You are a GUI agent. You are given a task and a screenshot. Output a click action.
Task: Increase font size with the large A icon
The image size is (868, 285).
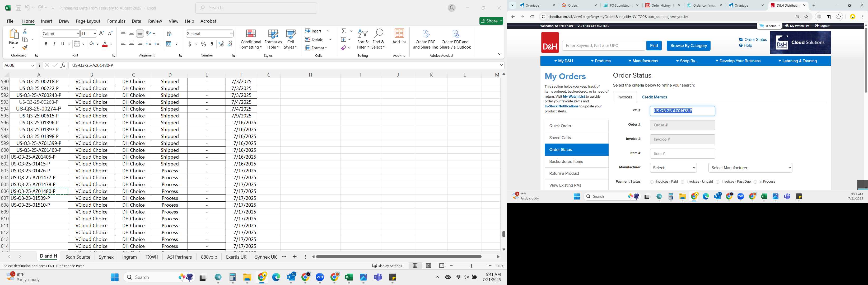(101, 33)
